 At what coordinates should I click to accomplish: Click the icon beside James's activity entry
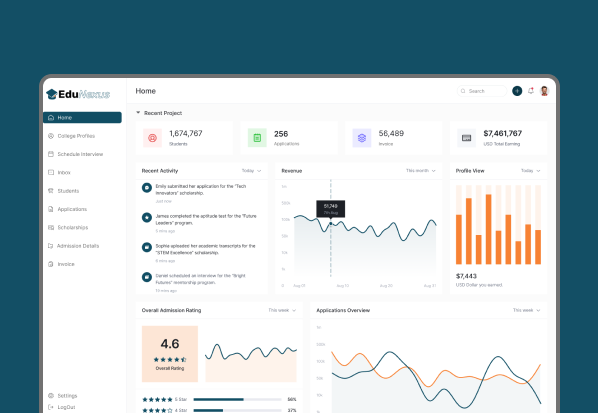coord(147,217)
